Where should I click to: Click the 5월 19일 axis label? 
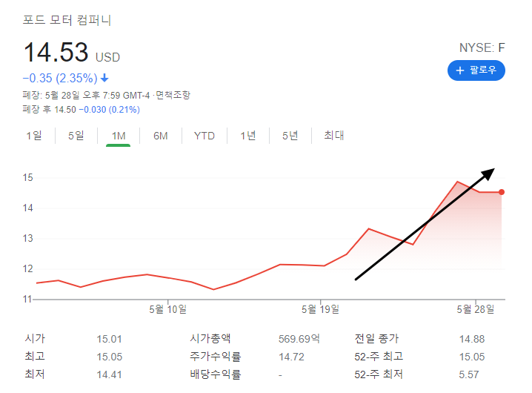click(321, 309)
